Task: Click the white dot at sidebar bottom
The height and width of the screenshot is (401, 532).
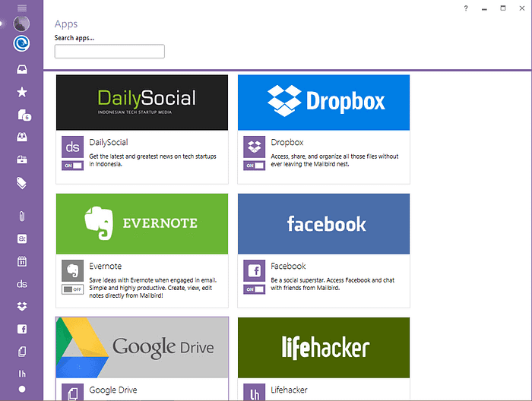Action: tap(22, 389)
